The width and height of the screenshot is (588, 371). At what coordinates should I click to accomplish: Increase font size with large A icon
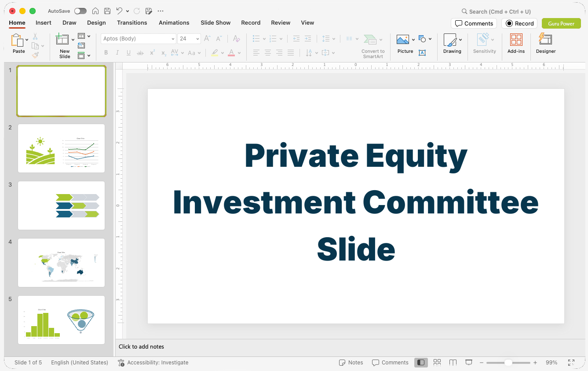(207, 39)
